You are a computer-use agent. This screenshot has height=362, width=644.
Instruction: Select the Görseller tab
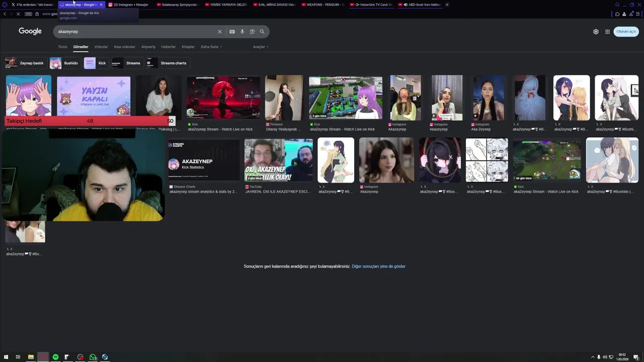pos(80,47)
